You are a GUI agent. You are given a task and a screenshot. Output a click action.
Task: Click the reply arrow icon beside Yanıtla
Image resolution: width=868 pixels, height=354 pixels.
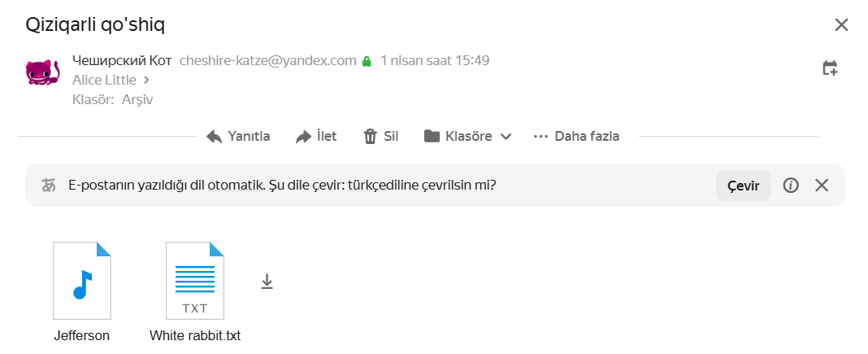[x=215, y=137]
